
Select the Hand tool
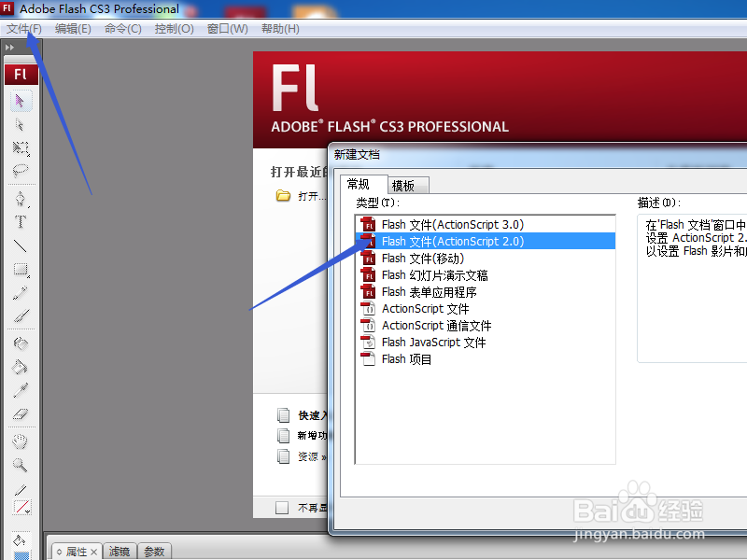[x=21, y=440]
